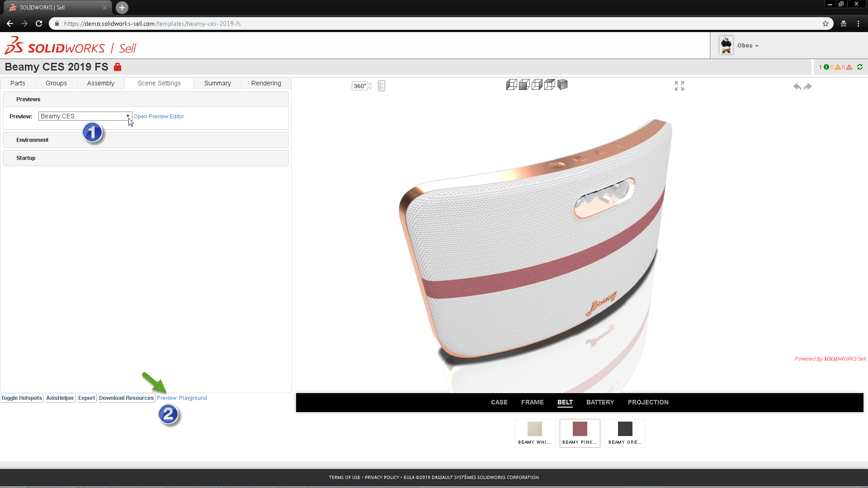Click the browser address bar URL
Screen dimensions: 868x488
click(x=152, y=23)
